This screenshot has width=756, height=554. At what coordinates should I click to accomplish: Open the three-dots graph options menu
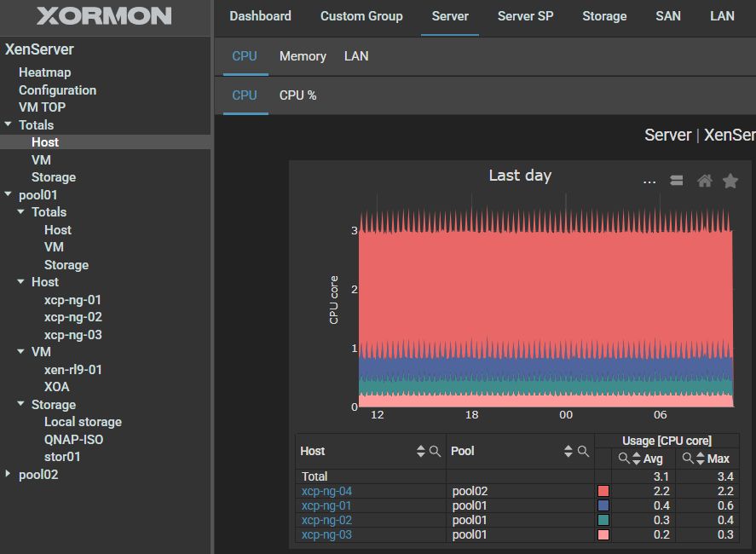(649, 182)
